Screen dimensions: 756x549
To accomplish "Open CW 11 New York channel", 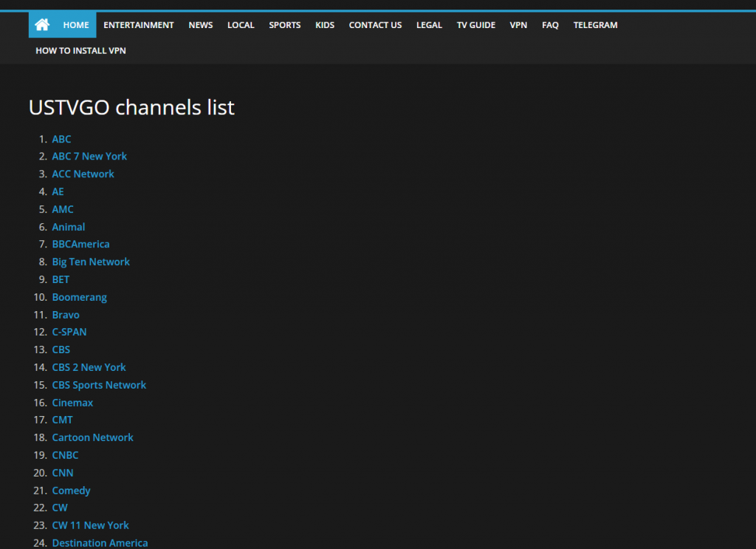I will pos(91,525).
